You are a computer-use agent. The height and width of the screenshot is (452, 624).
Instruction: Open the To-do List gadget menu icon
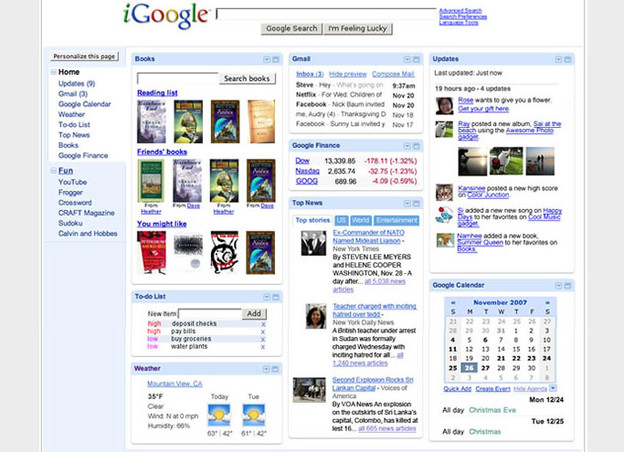point(267,297)
